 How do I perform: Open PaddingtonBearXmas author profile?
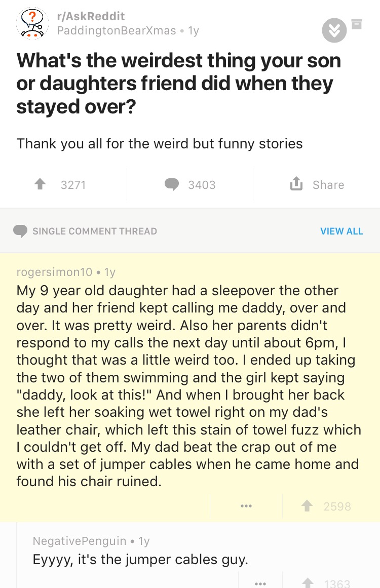tap(117, 30)
